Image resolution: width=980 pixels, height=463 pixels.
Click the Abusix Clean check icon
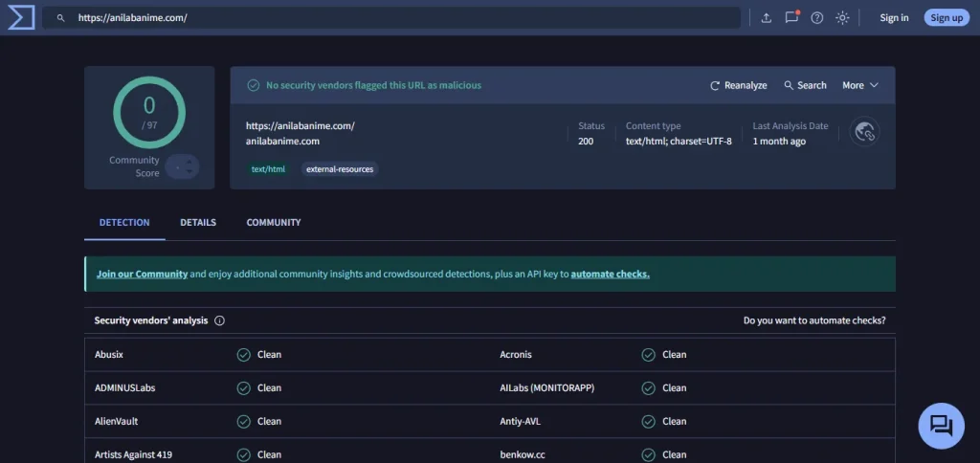(244, 355)
